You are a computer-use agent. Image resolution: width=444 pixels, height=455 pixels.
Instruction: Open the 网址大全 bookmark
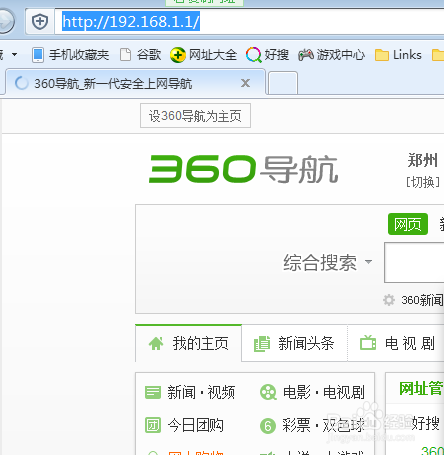(203, 55)
